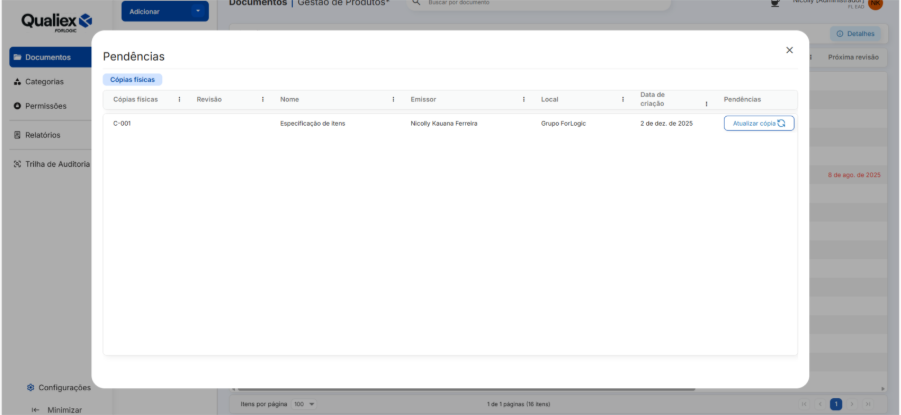Select the Cópias físicas tab

point(132,79)
